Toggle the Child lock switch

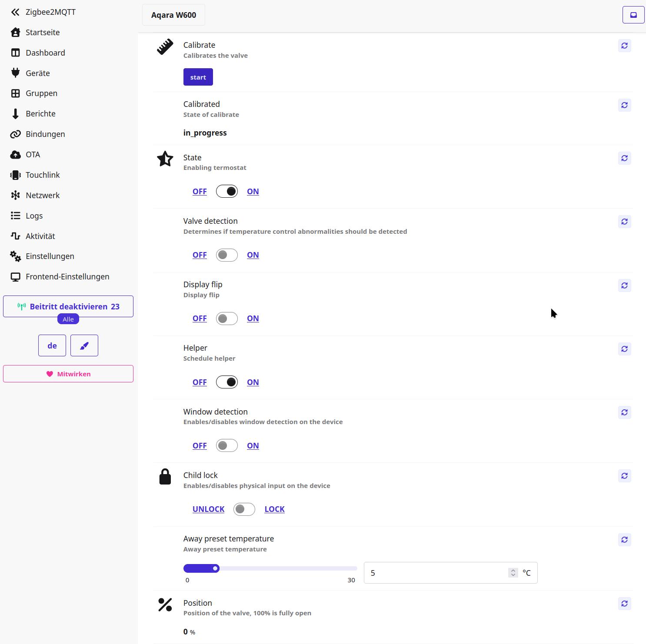(x=244, y=509)
